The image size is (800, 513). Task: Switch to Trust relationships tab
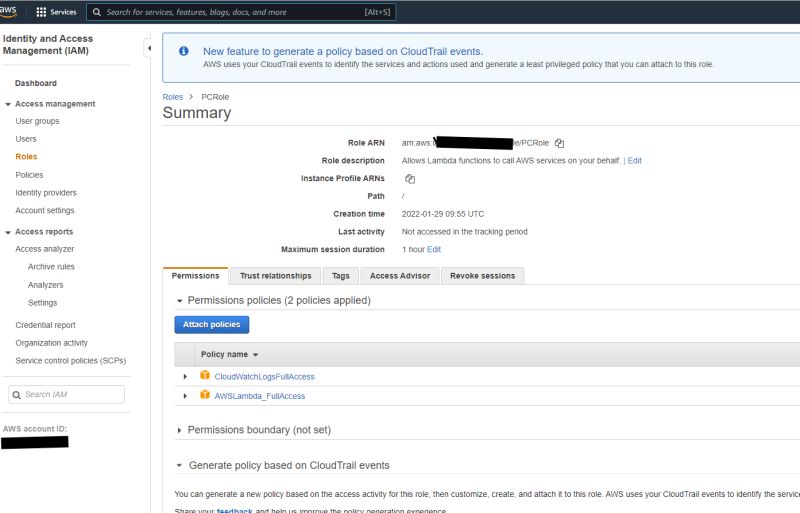pyautogui.click(x=276, y=276)
